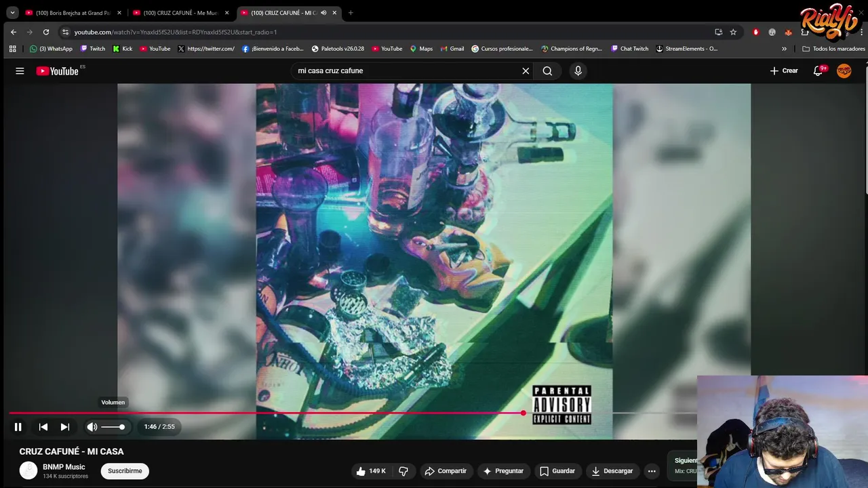Expand hidden bookmarks chevron
The width and height of the screenshot is (868, 488).
coord(785,49)
